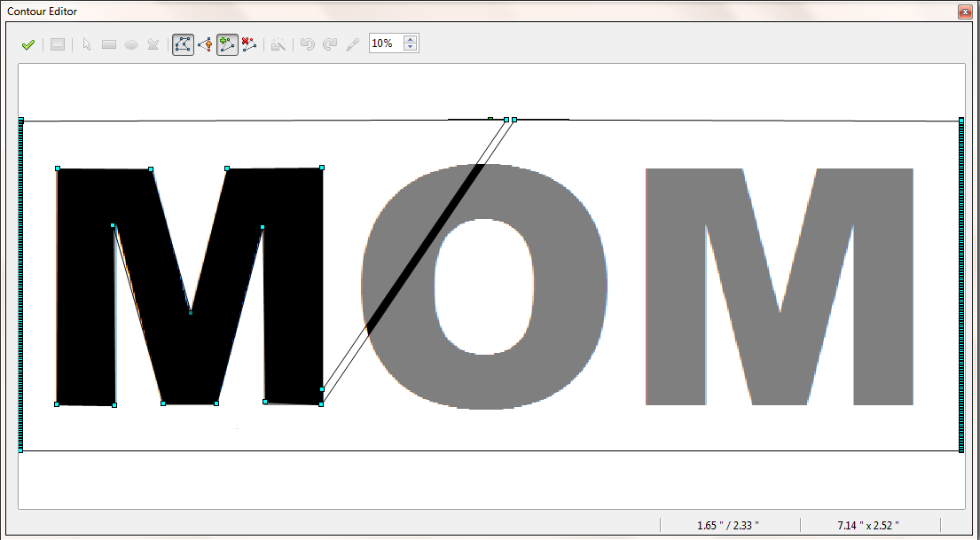980x540 pixels.
Task: Toggle the add contour point tool
Action: [x=227, y=44]
